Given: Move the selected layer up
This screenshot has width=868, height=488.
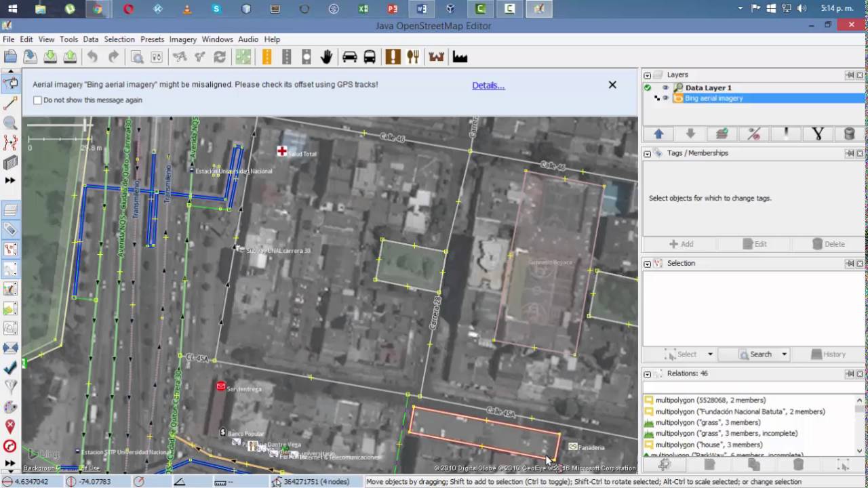Looking at the screenshot, I should (658, 134).
